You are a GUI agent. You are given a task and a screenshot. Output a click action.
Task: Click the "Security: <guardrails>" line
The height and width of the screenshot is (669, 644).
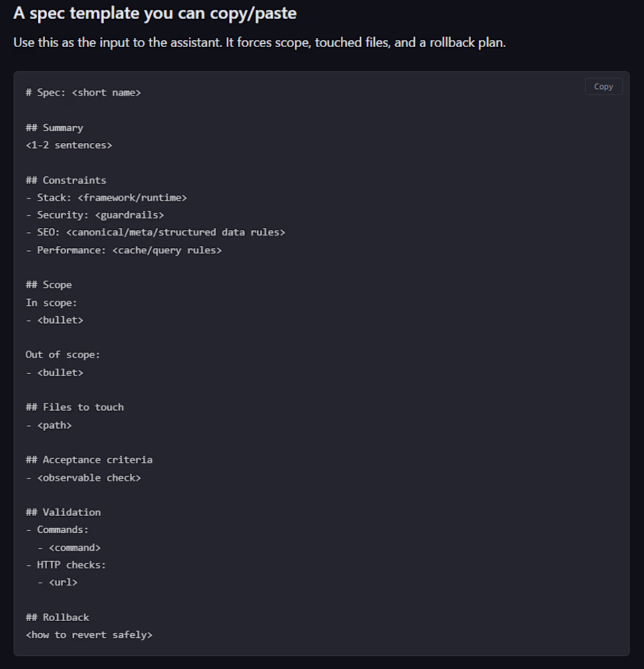pos(95,215)
